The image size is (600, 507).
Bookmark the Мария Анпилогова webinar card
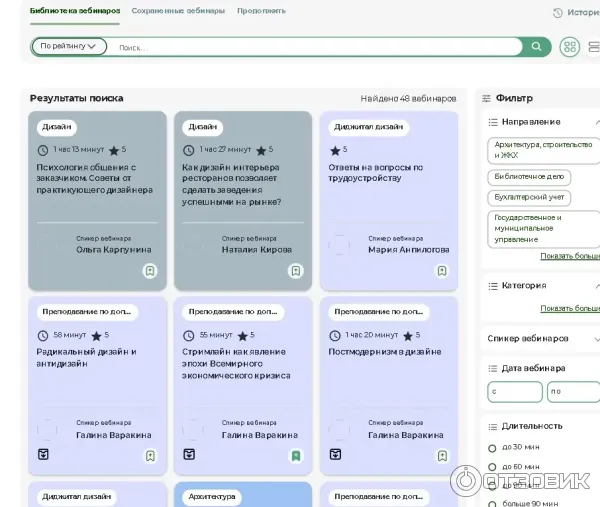tap(442, 271)
